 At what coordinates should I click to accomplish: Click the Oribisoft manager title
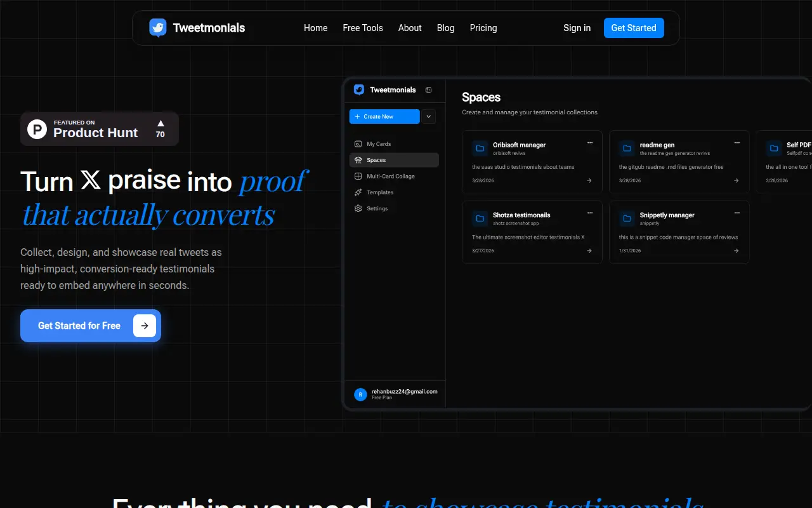click(x=520, y=145)
